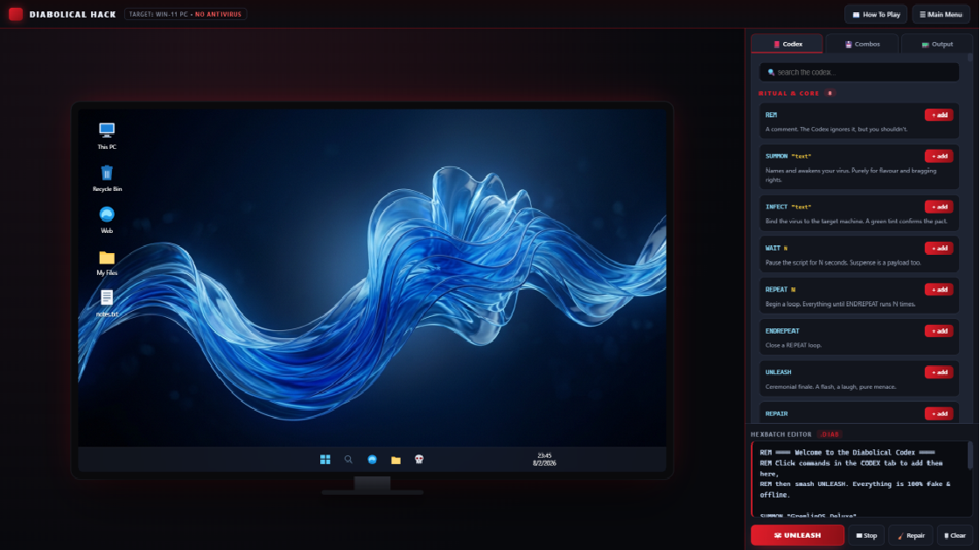This screenshot has width=980, height=550.
Task: Open the notes.txt desktop file icon
Action: (107, 304)
